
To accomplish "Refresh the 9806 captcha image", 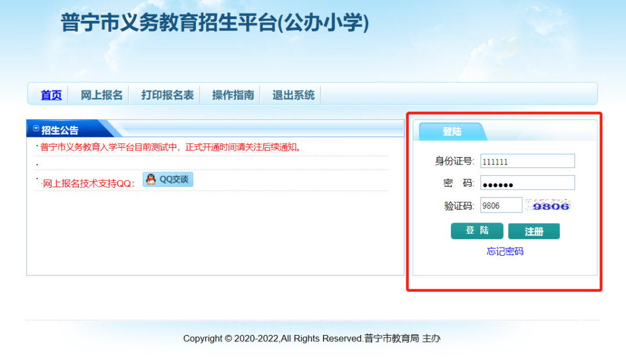I will 548,206.
